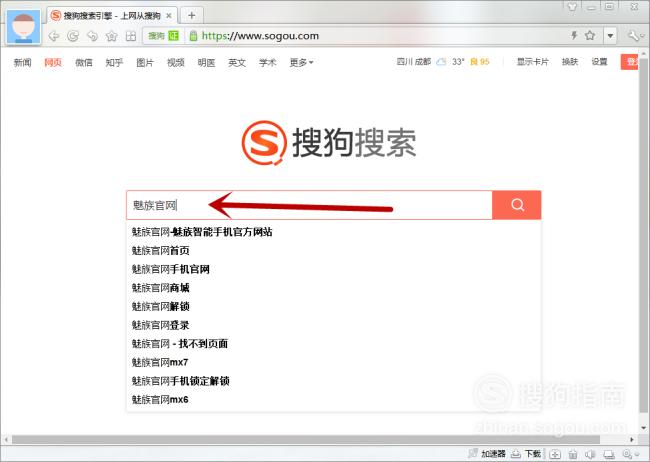The height and width of the screenshot is (462, 650).
Task: Click the lightning speed mode icon
Action: coord(574,36)
